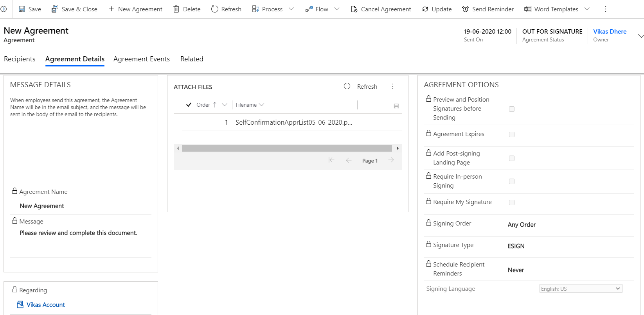
Task: Go to next page in Attach Files grid
Action: tap(391, 160)
